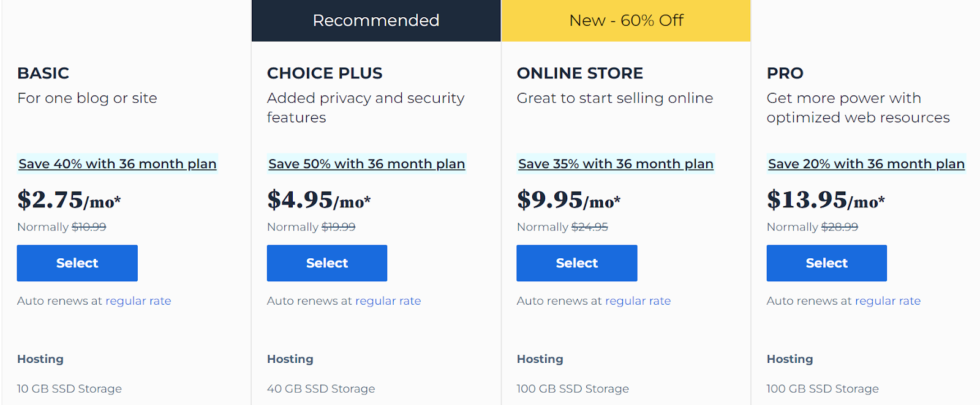This screenshot has width=980, height=405.
Task: Open Save 35% with 36 month plan link
Action: (x=616, y=164)
